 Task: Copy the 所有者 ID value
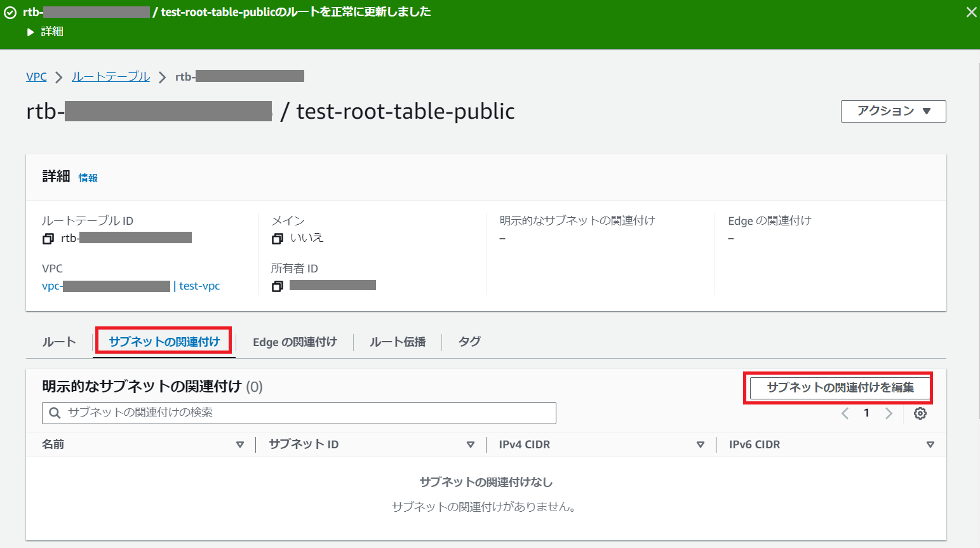[x=277, y=286]
